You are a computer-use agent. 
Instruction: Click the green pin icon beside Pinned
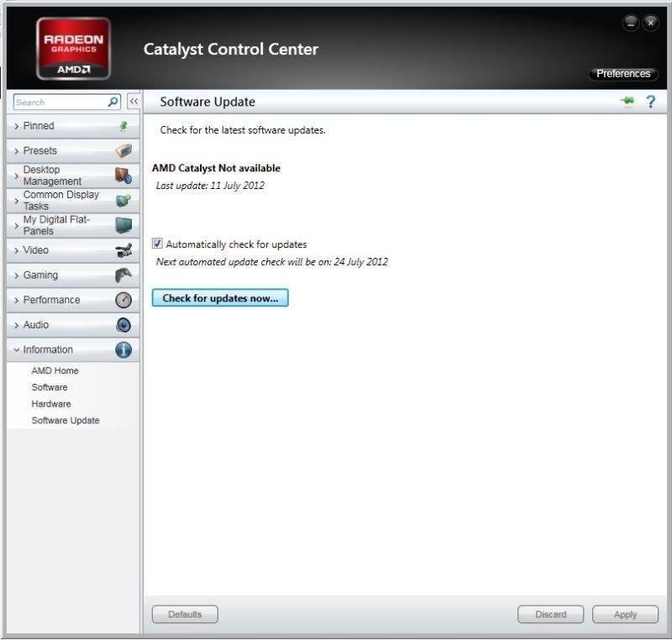(x=123, y=126)
